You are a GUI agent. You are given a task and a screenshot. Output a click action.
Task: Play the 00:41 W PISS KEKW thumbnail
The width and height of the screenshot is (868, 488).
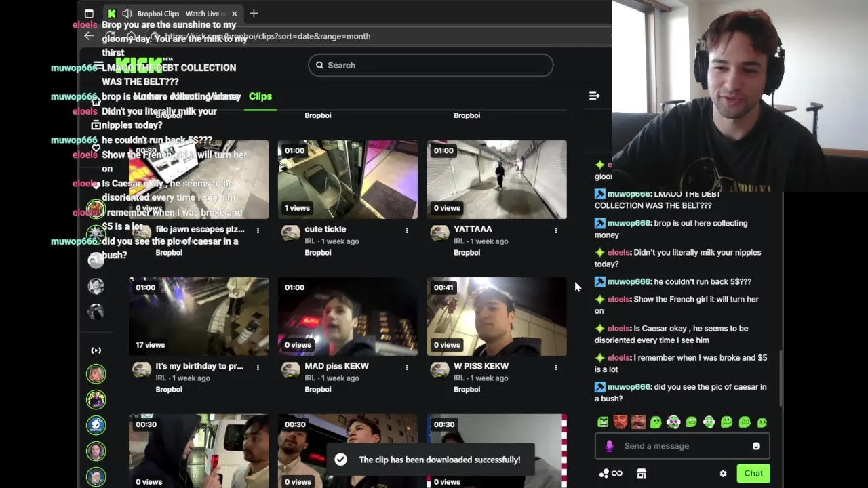(496, 317)
